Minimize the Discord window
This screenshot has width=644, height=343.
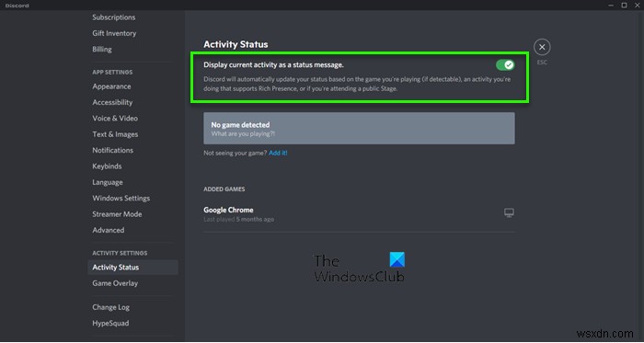(x=611, y=6)
